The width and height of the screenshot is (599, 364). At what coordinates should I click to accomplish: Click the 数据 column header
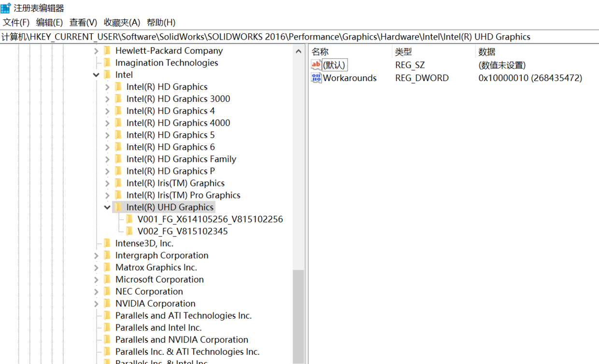487,52
